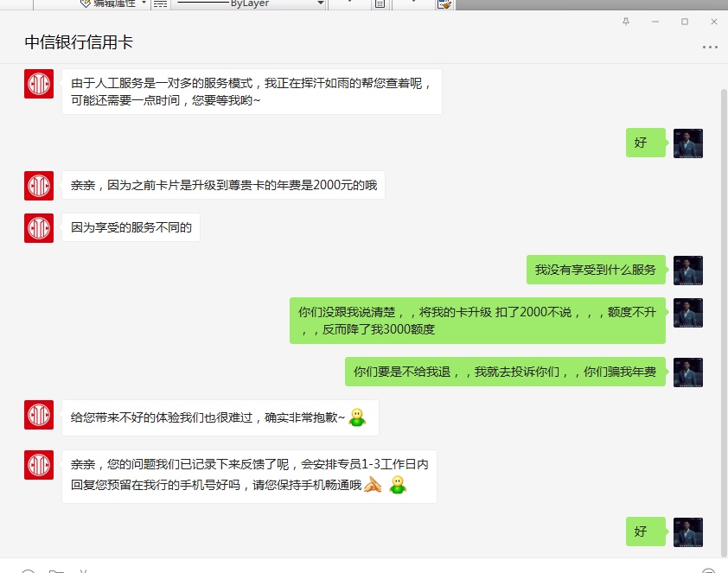This screenshot has width=728, height=573.
Task: Select message 因为享受的服务不同的
Action: click(131, 227)
